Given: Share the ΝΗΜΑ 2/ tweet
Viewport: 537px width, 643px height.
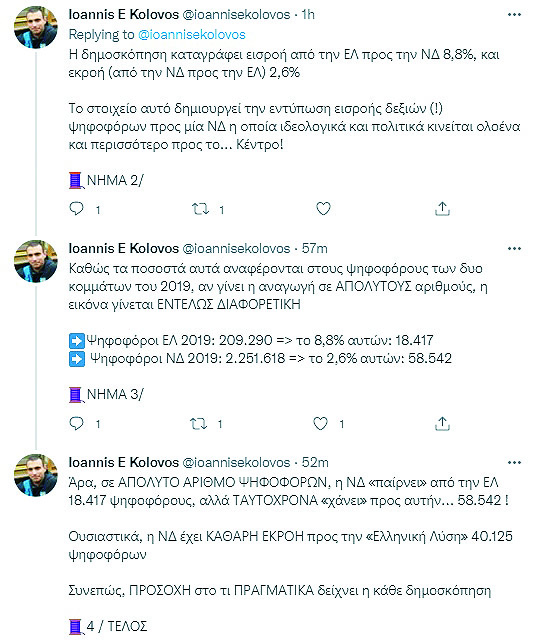Looking at the screenshot, I should pos(442,209).
